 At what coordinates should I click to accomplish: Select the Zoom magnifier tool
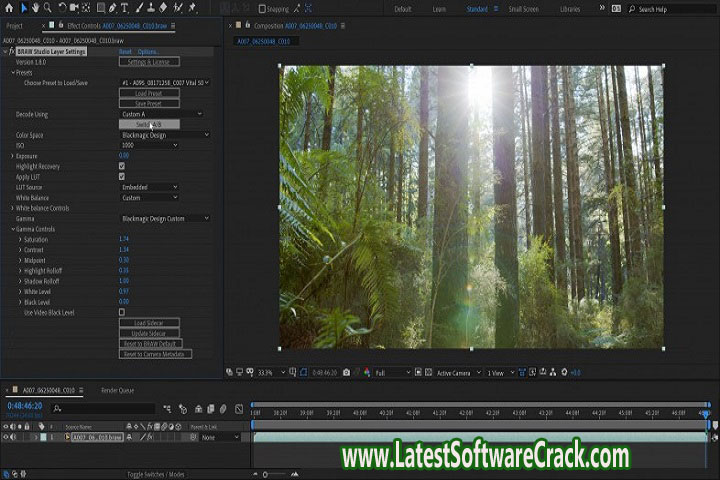pyautogui.click(x=47, y=9)
